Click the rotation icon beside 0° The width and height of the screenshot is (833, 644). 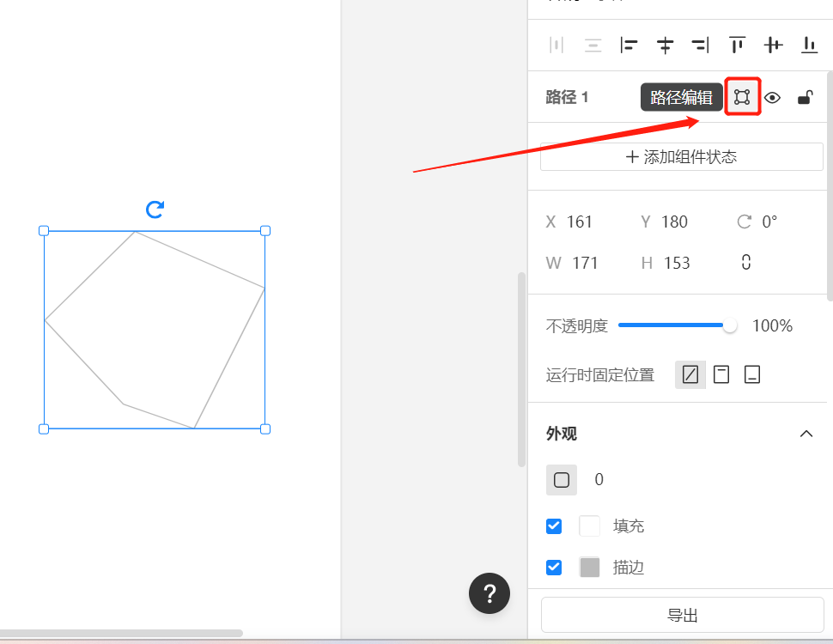745,222
